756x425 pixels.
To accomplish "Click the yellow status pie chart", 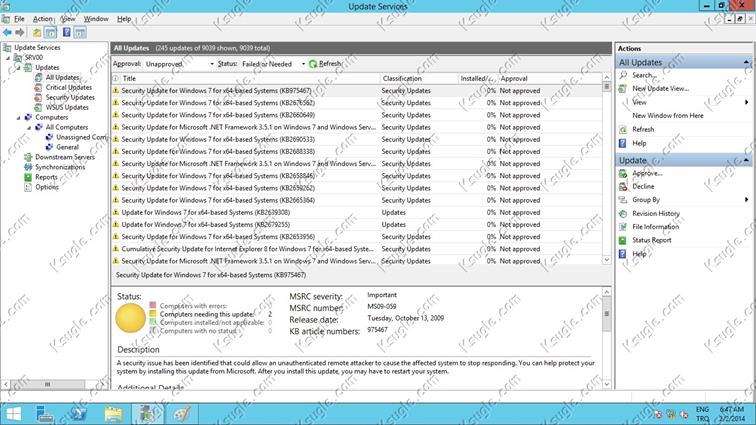I will [x=131, y=318].
